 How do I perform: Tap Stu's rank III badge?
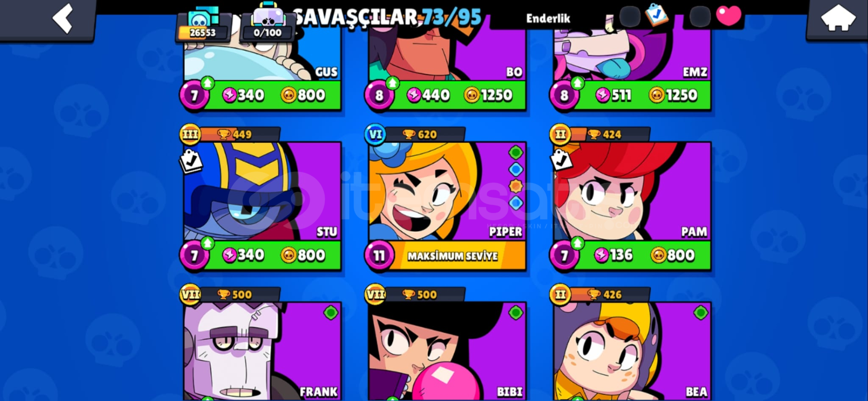coord(190,134)
